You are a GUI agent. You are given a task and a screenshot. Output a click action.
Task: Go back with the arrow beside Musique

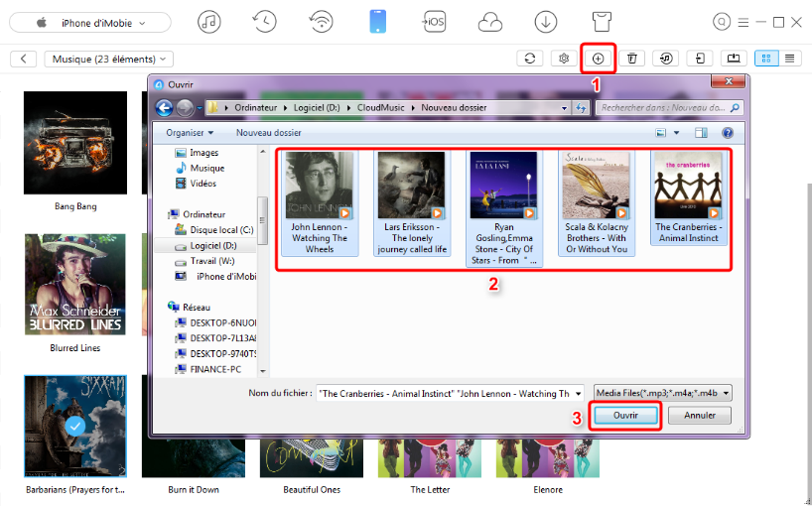pyautogui.click(x=23, y=59)
